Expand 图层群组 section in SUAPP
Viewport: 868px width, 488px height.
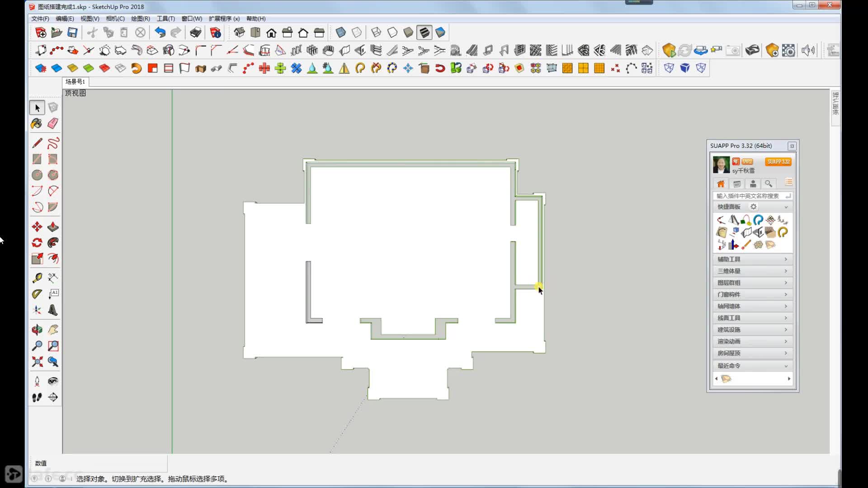753,283
